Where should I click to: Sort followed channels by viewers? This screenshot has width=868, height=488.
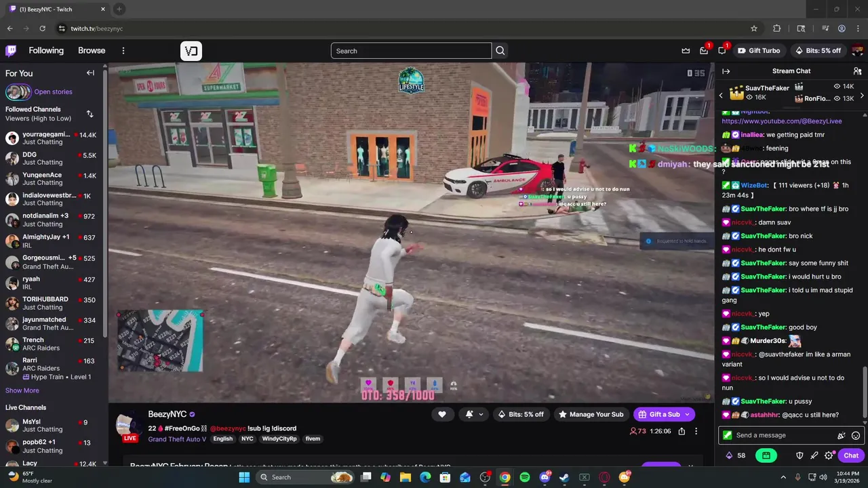[90, 114]
